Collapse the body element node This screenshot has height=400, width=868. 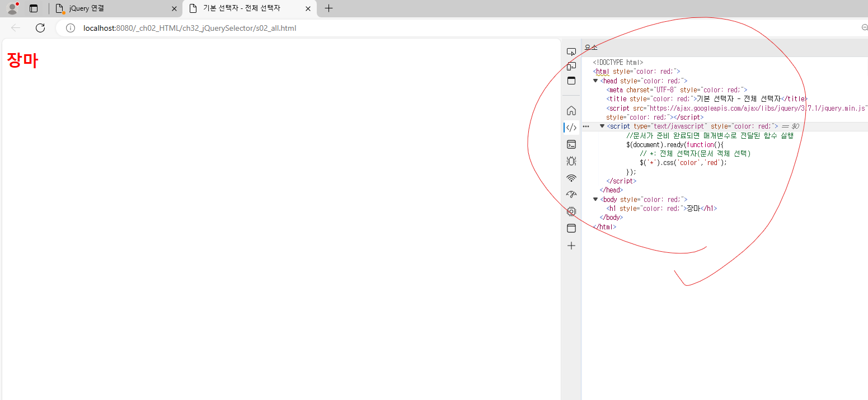595,199
